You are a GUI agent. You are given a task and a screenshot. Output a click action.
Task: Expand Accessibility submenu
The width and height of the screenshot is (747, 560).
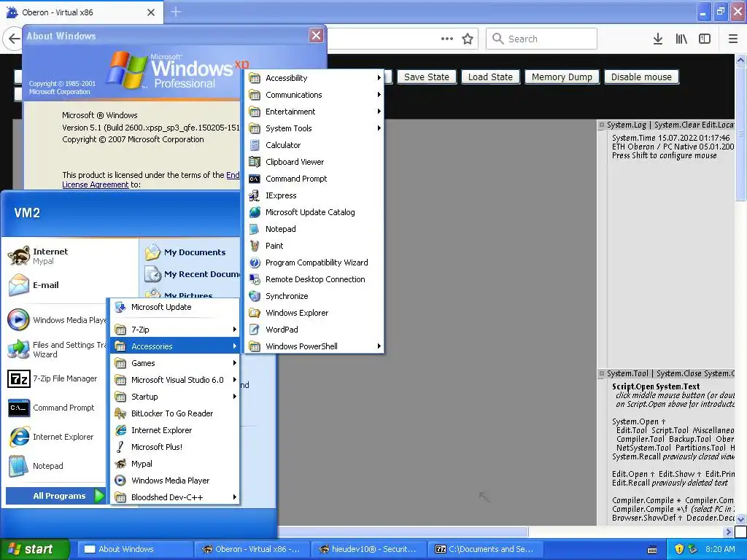pos(314,78)
